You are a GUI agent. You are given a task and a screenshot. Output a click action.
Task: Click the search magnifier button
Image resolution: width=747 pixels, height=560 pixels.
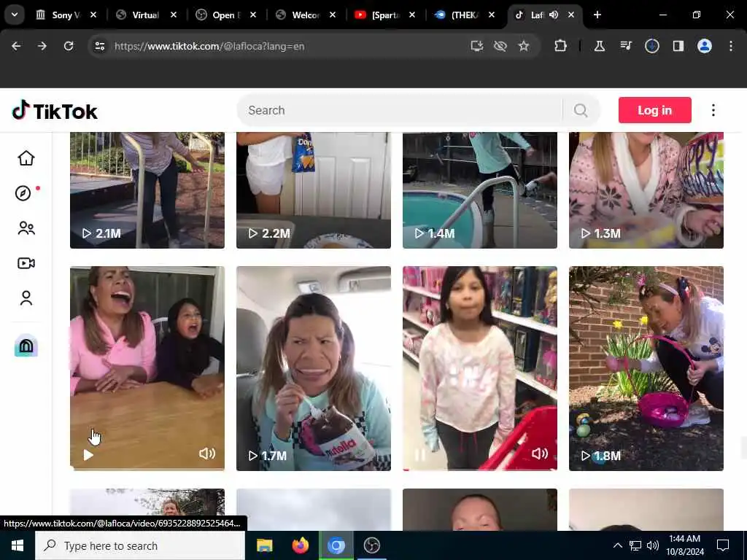click(581, 111)
